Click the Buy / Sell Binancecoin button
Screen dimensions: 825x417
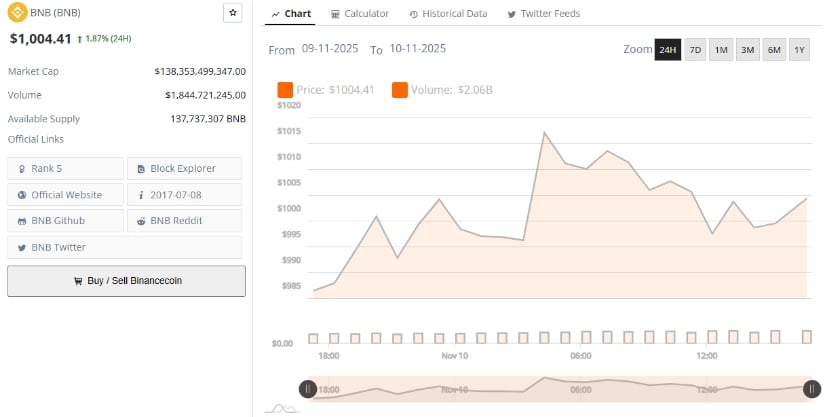[x=126, y=281]
